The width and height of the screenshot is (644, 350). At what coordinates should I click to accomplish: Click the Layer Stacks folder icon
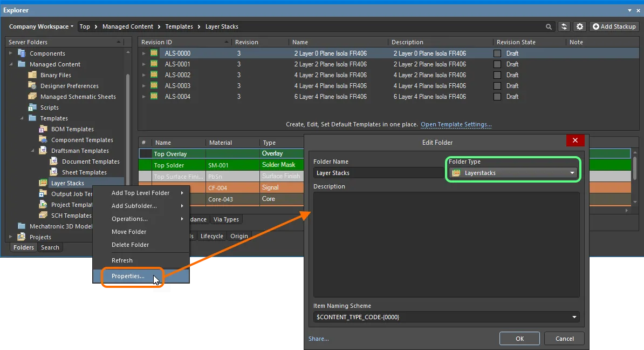click(43, 183)
